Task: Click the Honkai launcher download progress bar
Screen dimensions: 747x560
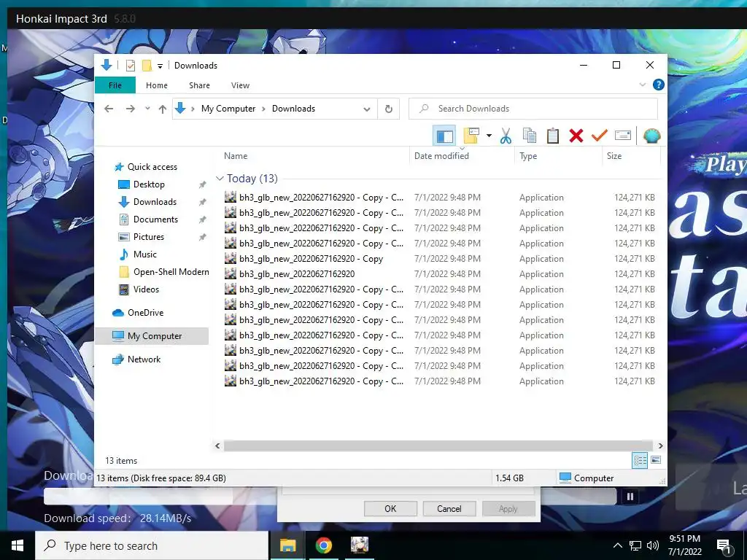Action: tap(330, 497)
